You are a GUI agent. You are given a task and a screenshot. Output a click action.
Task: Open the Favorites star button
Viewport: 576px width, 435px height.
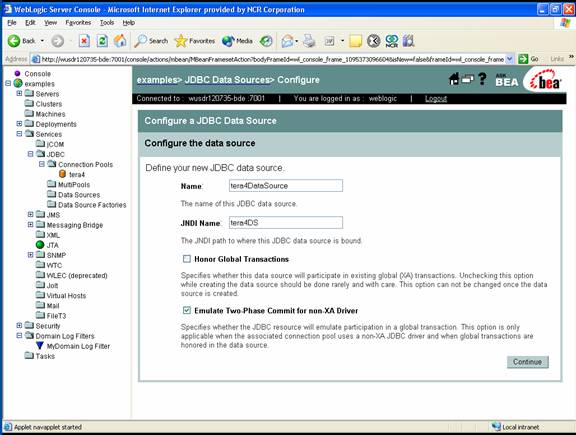195,41
